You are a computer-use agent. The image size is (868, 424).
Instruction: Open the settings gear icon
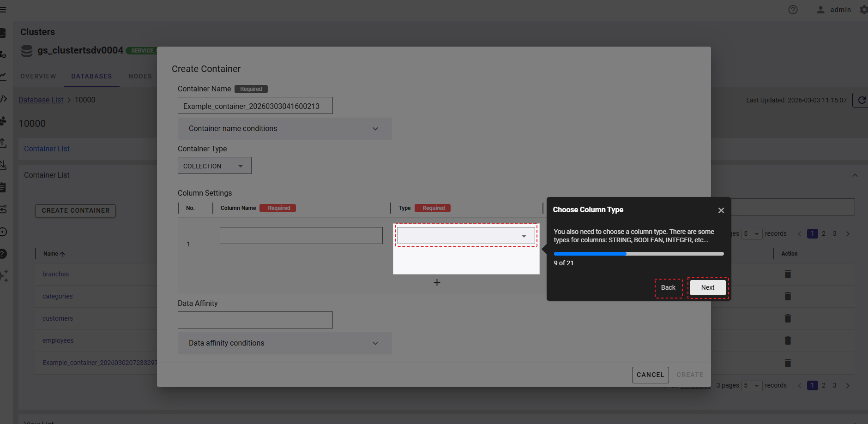point(863,10)
